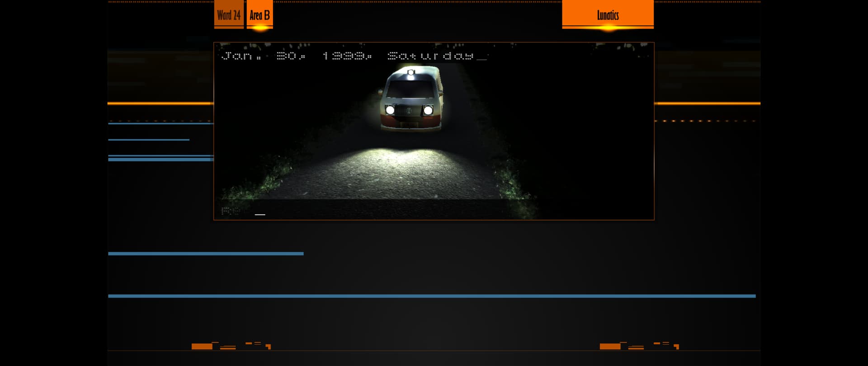Click the bottom-right orange block decoration
Viewport: 868px width, 366px height.
[x=610, y=347]
